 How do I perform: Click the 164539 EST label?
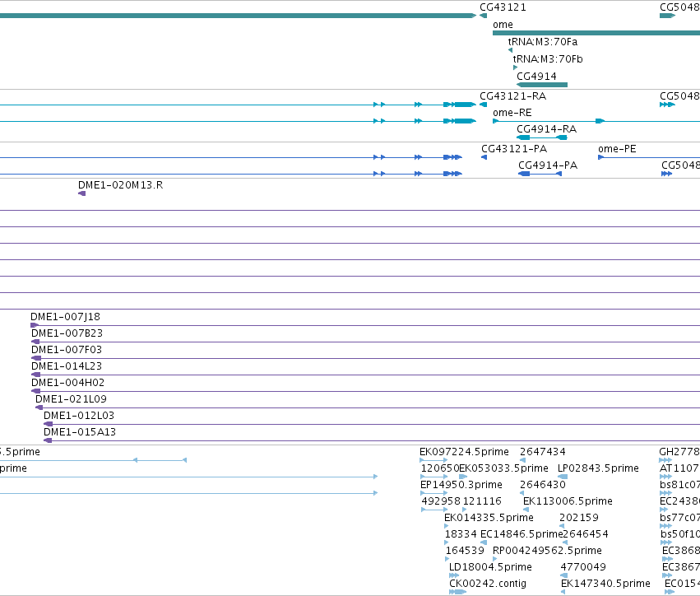coord(465,551)
